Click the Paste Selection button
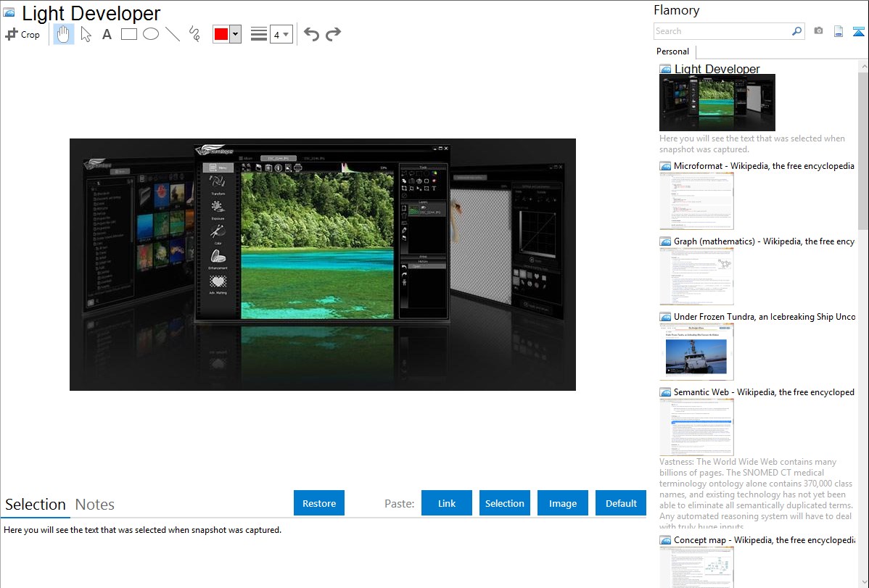This screenshot has width=869, height=588. pos(505,503)
